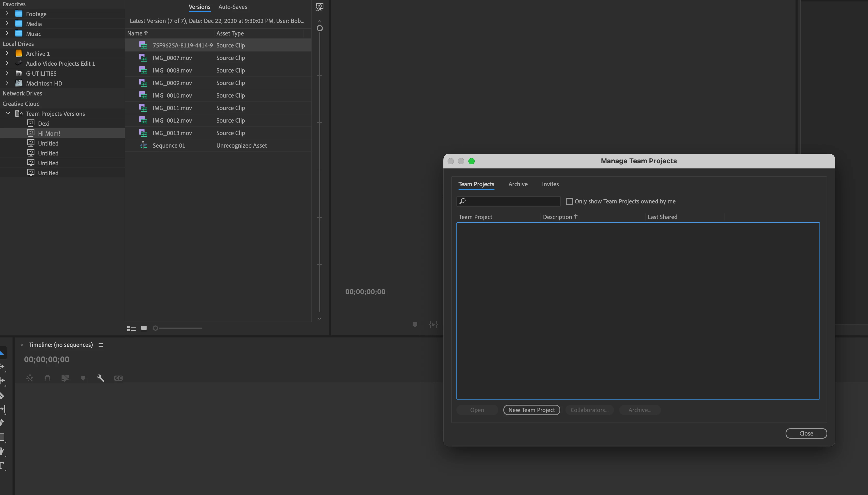Click the New Team Project button
The width and height of the screenshot is (868, 495).
click(531, 410)
